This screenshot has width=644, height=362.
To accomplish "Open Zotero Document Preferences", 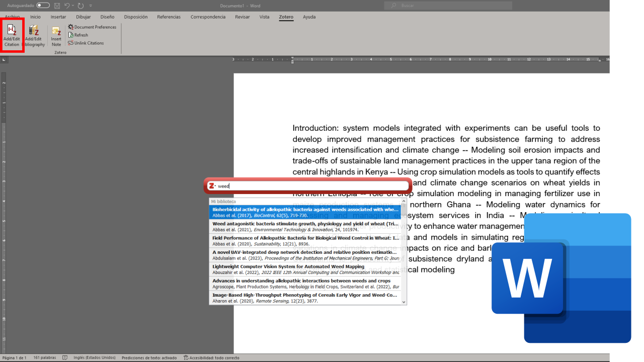I will (93, 27).
